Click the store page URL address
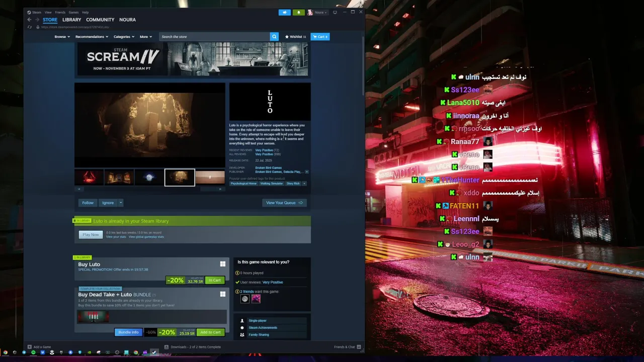The height and width of the screenshot is (362, 644). point(75,27)
